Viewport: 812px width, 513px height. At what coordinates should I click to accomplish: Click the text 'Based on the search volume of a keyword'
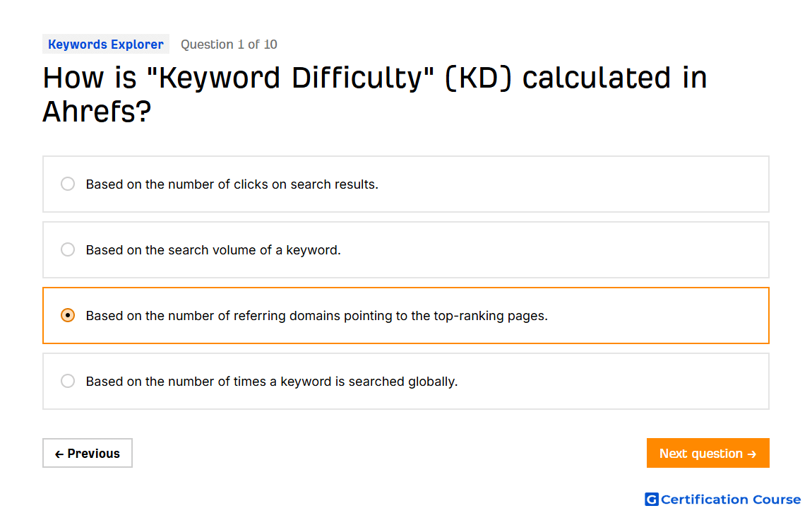213,249
